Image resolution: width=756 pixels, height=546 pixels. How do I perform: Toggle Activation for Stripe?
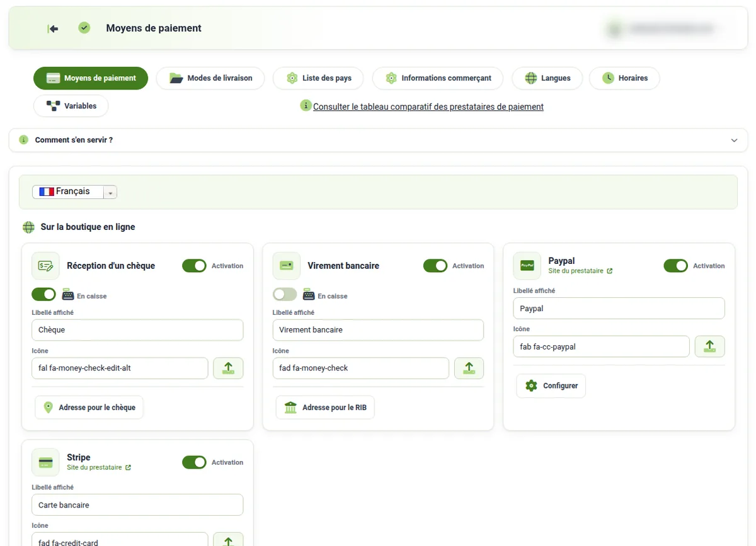(x=194, y=462)
